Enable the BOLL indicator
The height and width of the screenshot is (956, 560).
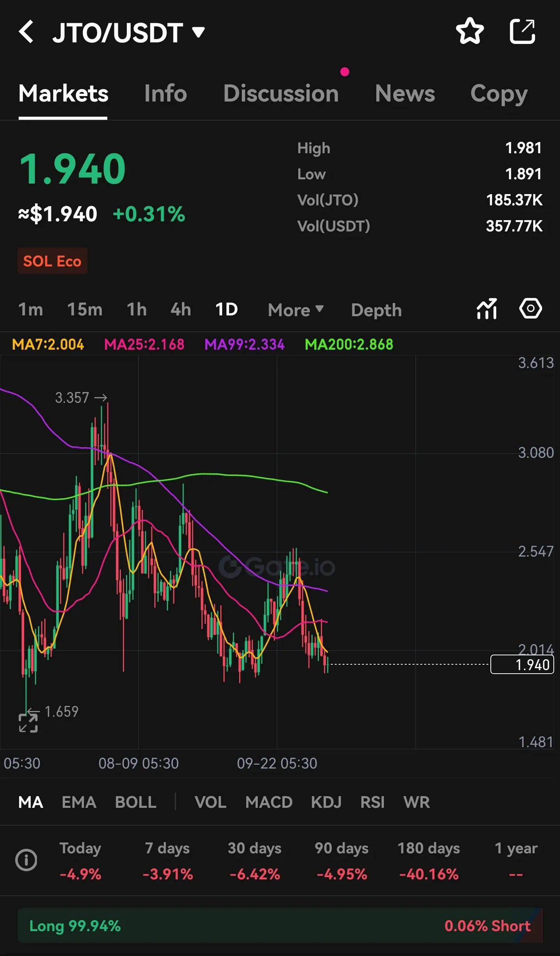pyautogui.click(x=136, y=802)
